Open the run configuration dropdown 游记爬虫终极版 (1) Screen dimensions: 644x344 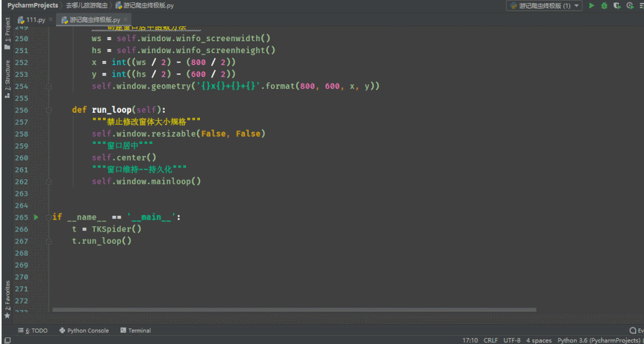[544, 6]
